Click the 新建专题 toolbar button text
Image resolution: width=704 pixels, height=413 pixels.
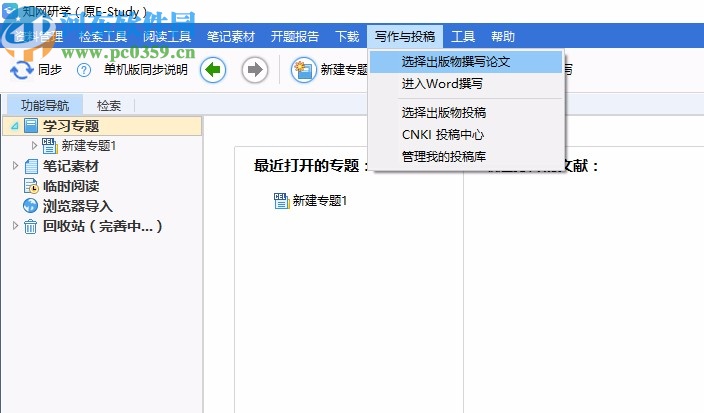point(344,70)
